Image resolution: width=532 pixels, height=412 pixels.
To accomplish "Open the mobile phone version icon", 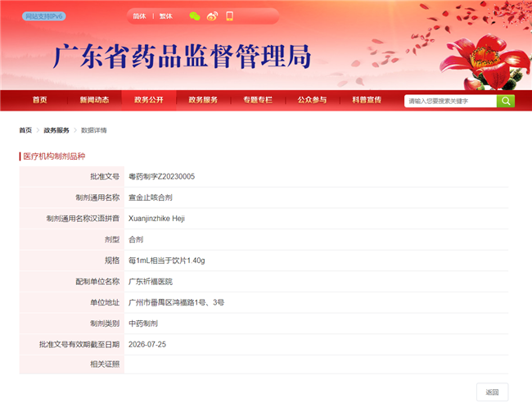I will click(x=230, y=16).
